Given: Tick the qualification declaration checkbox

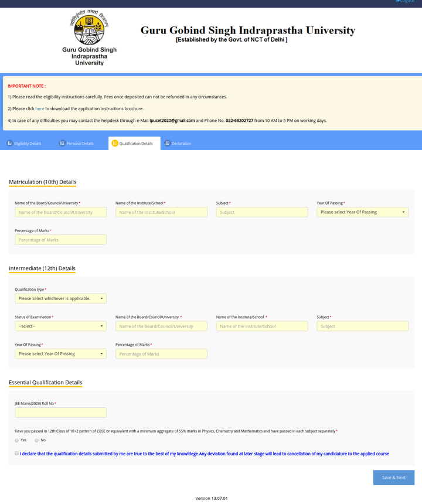Looking at the screenshot, I should (16, 453).
